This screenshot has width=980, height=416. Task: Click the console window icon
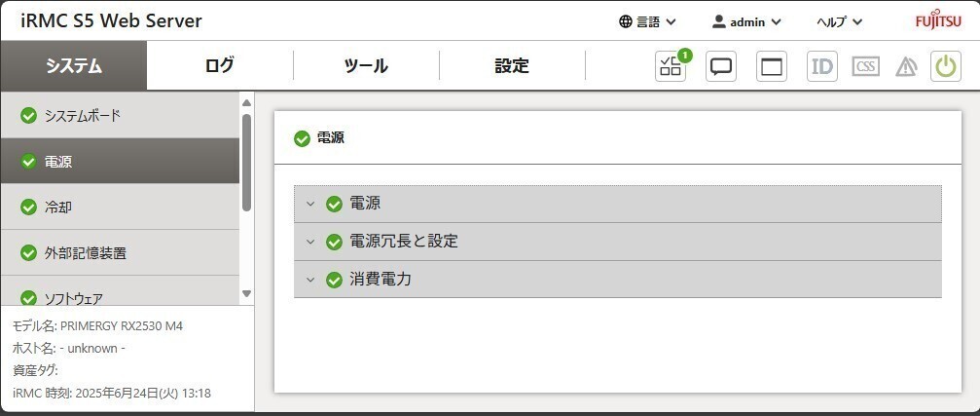click(x=771, y=66)
